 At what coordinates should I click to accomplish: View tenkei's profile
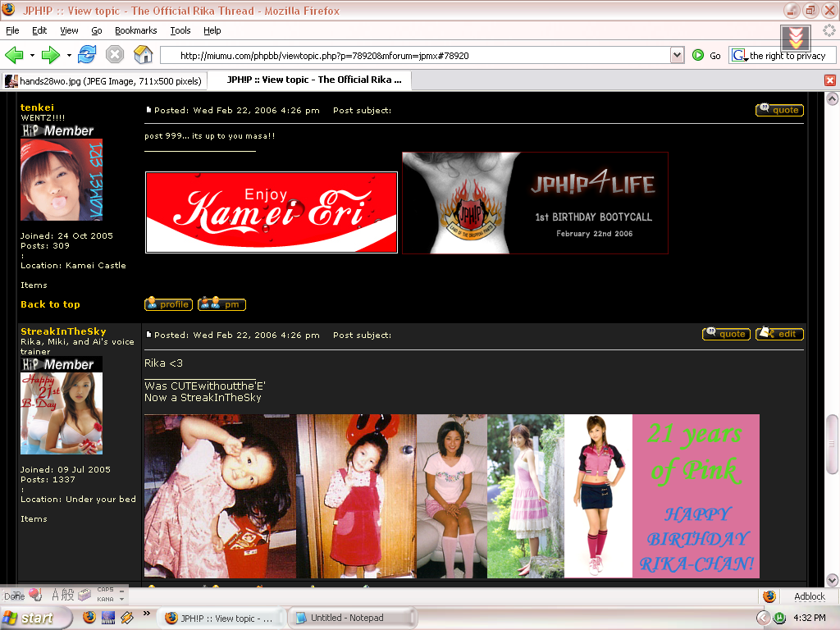(x=168, y=304)
